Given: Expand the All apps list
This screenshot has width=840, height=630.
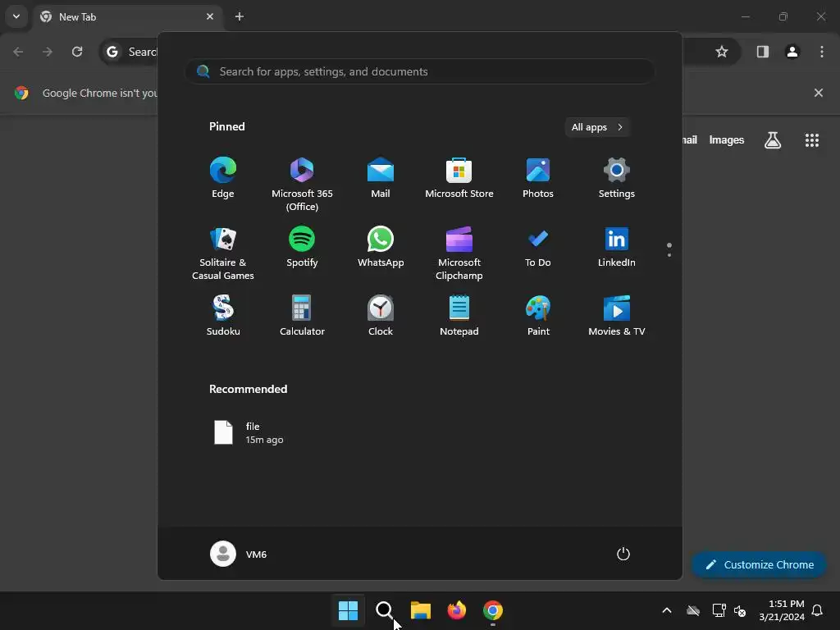Looking at the screenshot, I should click(x=597, y=127).
